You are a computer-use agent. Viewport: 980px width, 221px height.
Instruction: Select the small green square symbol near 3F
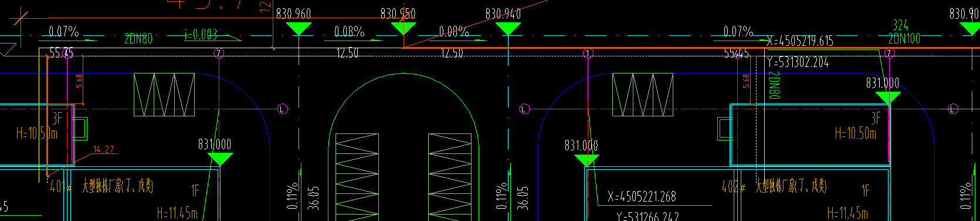[x=80, y=129]
